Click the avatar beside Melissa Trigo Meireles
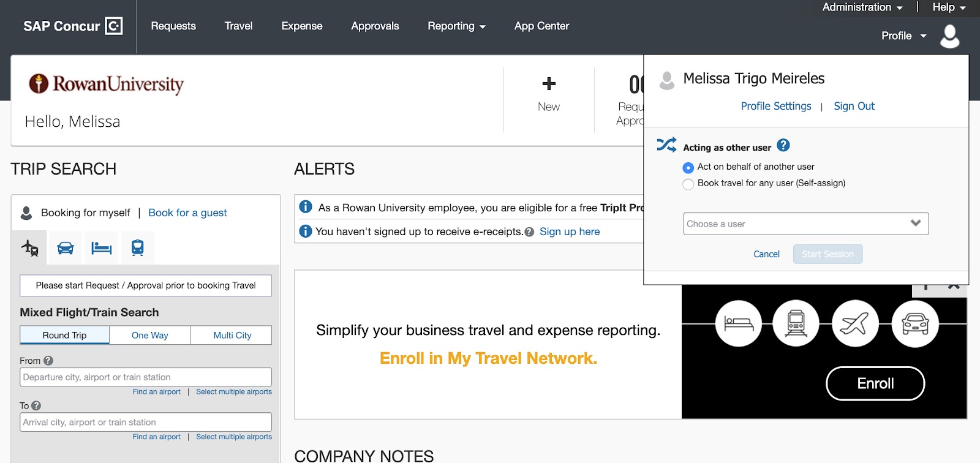Screen dimensions: 980x463 click(x=666, y=80)
